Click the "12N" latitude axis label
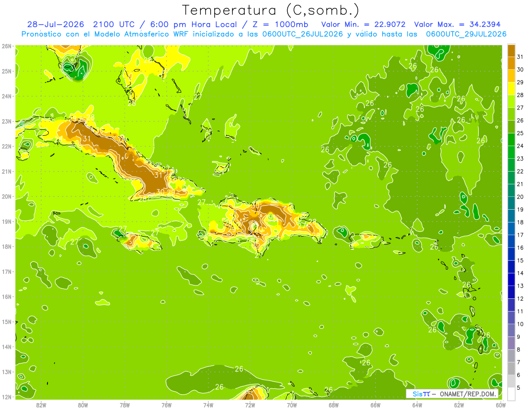The width and height of the screenshot is (532, 411). (7, 397)
